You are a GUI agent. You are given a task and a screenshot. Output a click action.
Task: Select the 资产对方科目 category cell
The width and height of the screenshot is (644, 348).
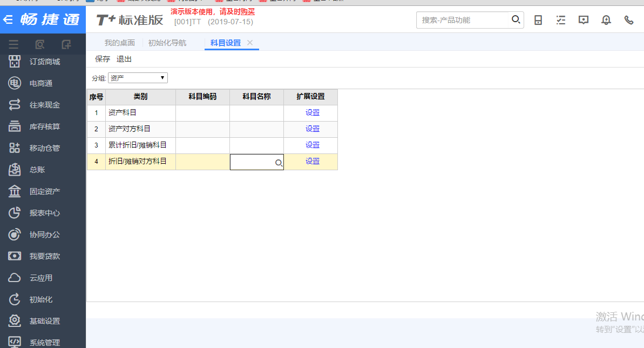pyautogui.click(x=140, y=129)
